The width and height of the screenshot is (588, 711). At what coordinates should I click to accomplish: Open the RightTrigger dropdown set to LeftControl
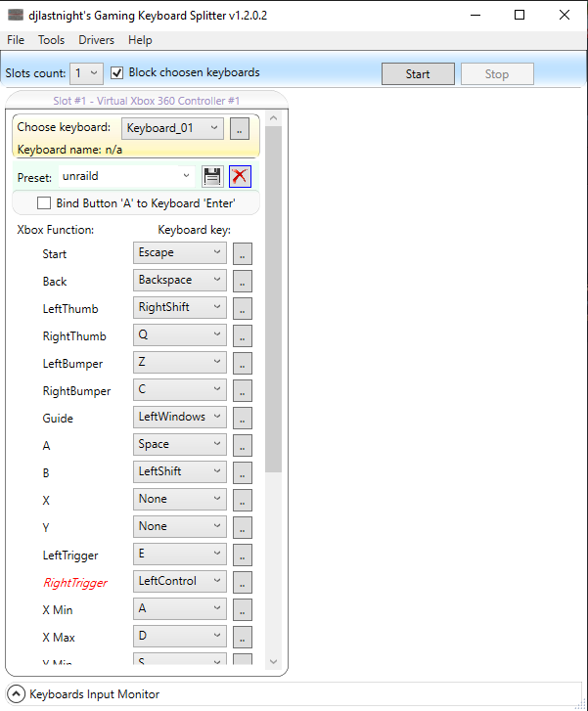[x=180, y=581]
